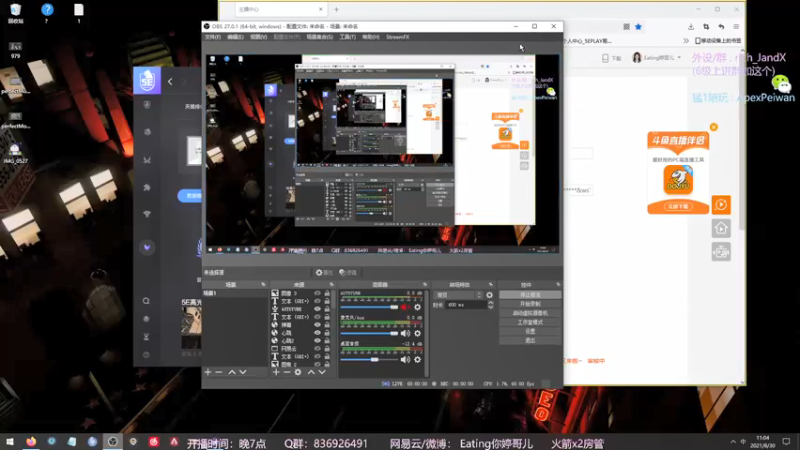This screenshot has width=800, height=450.
Task: Pop out the Sources dock panel icon
Action: (x=331, y=285)
